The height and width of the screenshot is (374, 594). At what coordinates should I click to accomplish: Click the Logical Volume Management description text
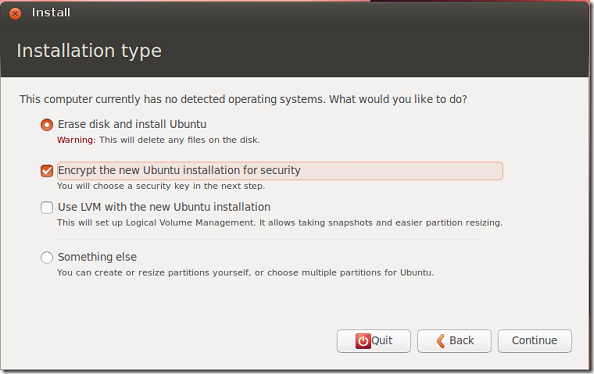(x=280, y=223)
